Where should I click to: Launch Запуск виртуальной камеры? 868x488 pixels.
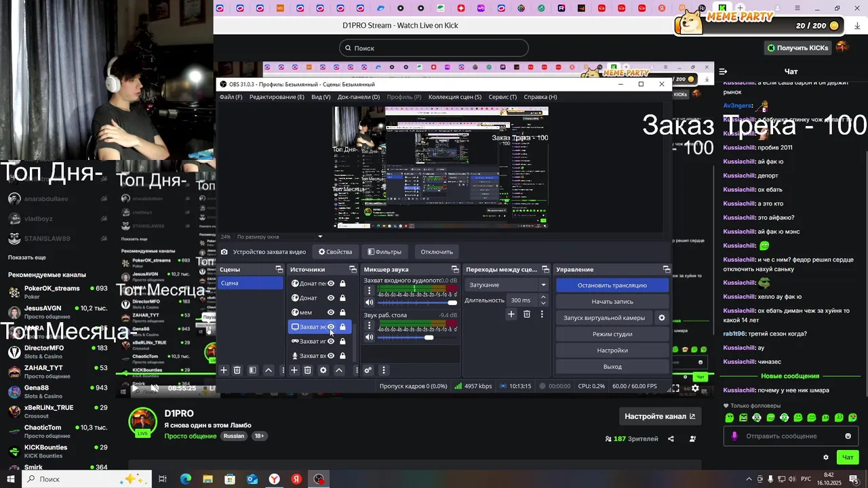[x=604, y=318]
